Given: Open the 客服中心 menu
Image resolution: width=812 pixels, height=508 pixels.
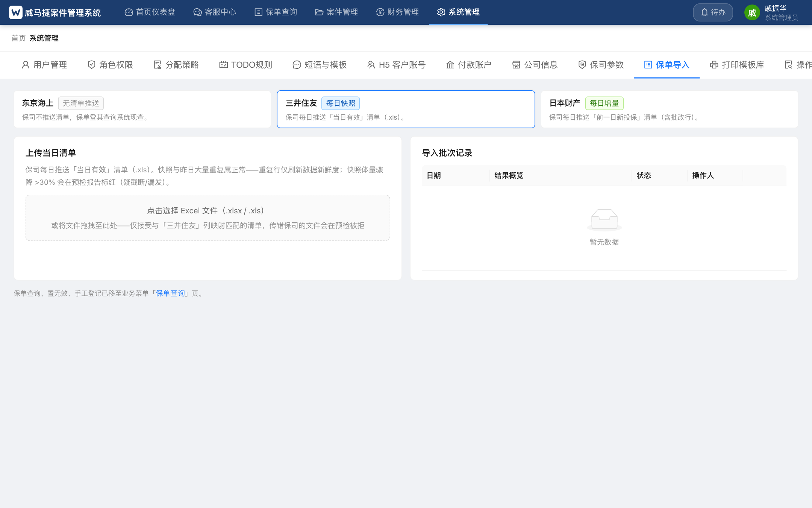Looking at the screenshot, I should click(215, 12).
